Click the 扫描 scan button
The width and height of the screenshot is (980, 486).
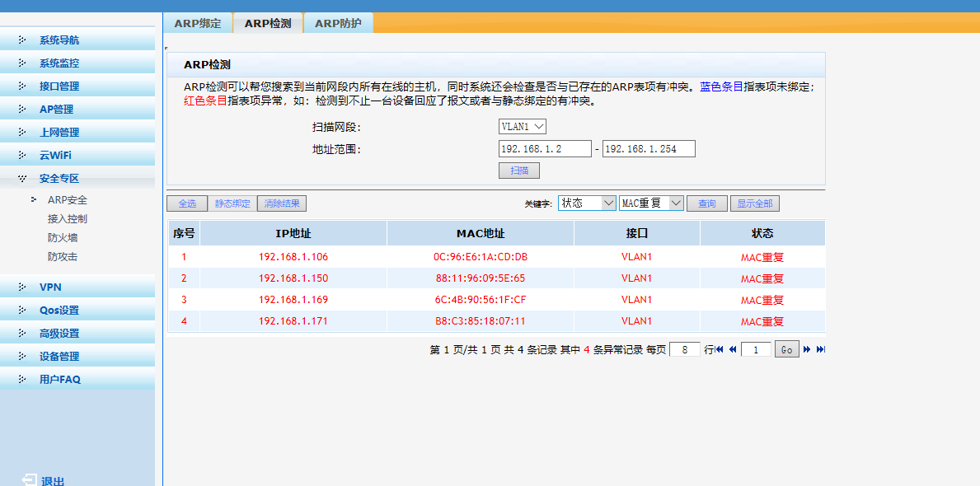point(519,171)
